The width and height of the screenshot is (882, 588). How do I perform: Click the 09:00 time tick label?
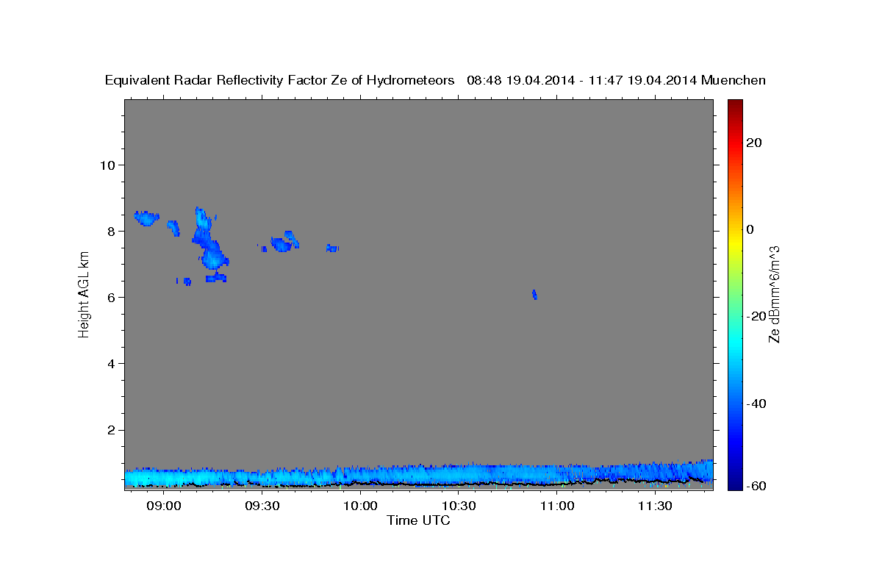164,506
